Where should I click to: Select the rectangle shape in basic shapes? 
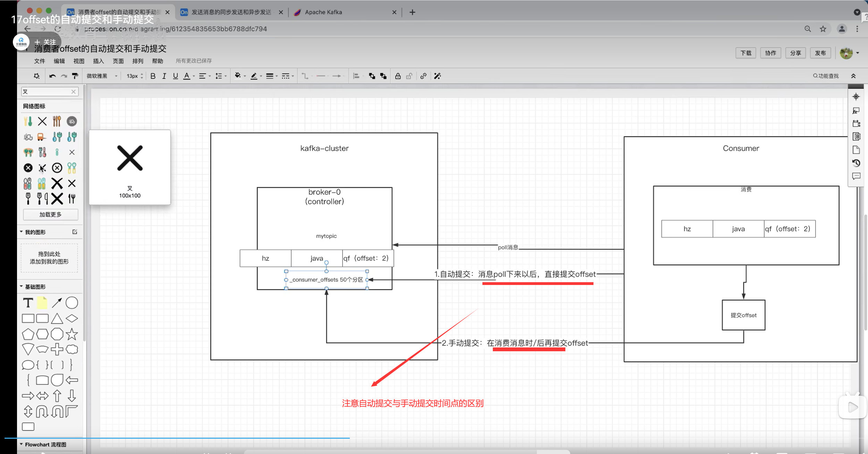pos(28,318)
